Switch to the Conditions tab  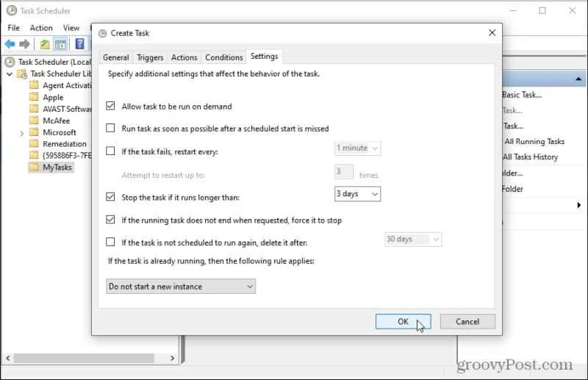click(x=224, y=57)
